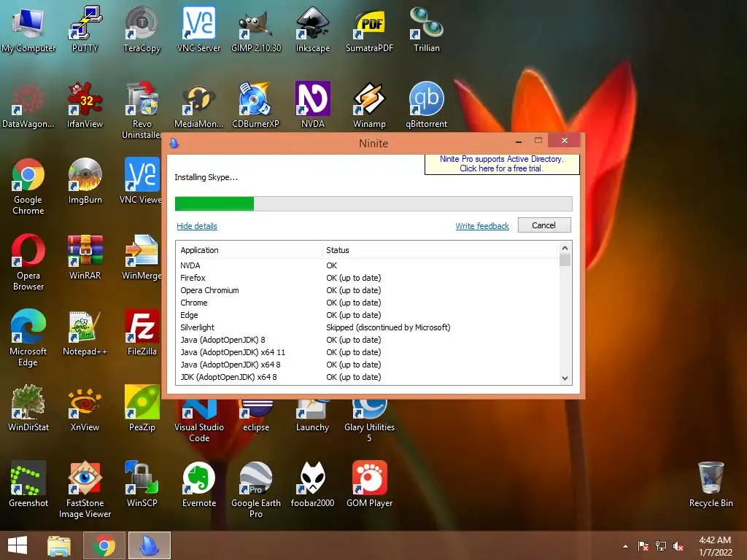This screenshot has height=560, width=747.
Task: Click the Ninite Pro free trial banner
Action: click(x=502, y=164)
